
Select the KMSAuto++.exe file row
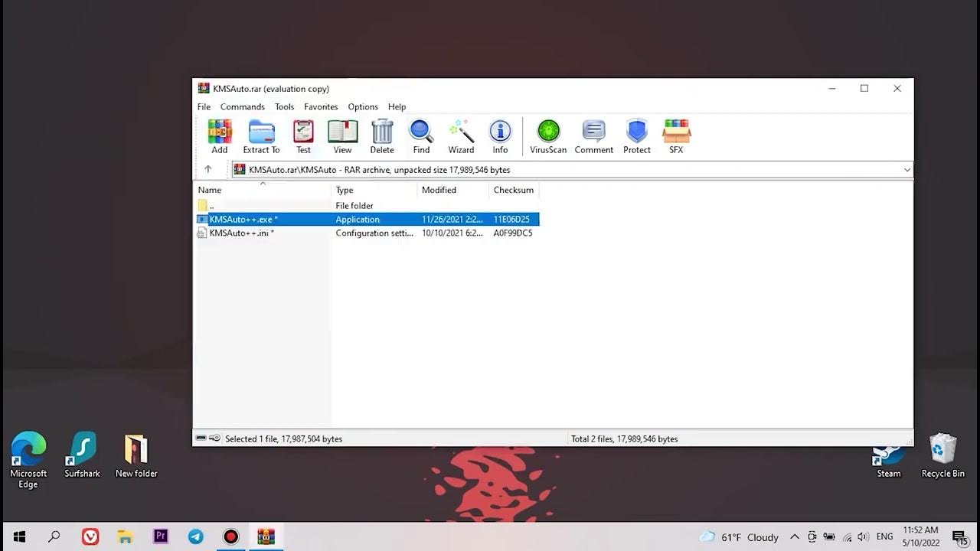click(x=367, y=220)
